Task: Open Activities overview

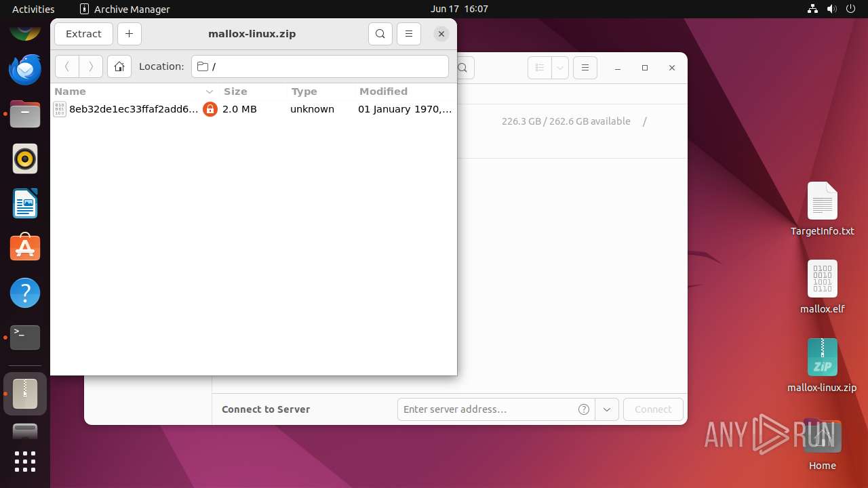Action: click(x=33, y=9)
